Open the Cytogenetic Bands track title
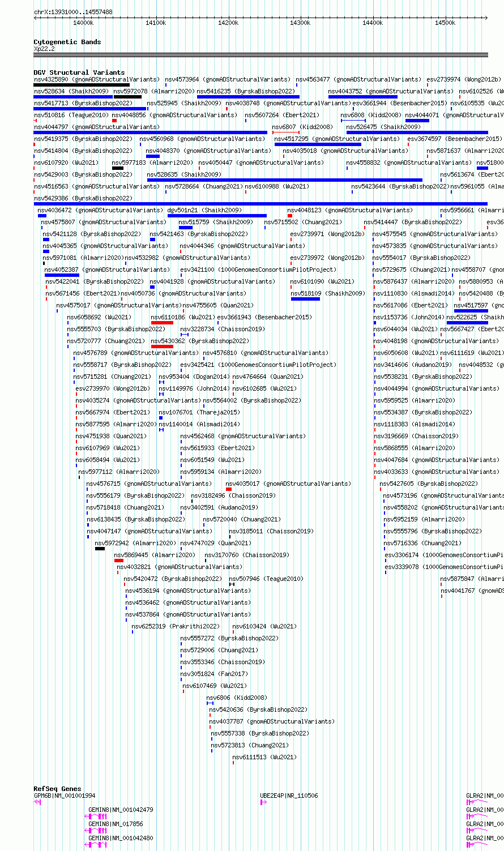 67,42
